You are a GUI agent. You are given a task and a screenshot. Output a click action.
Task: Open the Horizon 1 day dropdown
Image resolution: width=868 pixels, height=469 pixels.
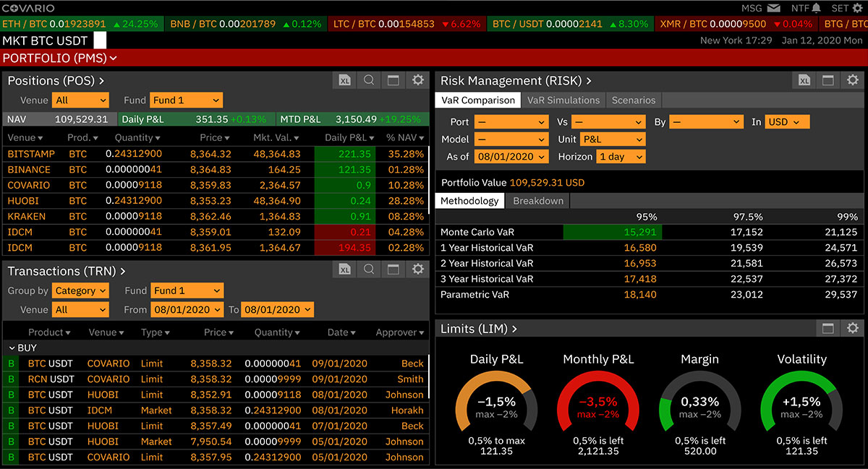[x=621, y=157]
